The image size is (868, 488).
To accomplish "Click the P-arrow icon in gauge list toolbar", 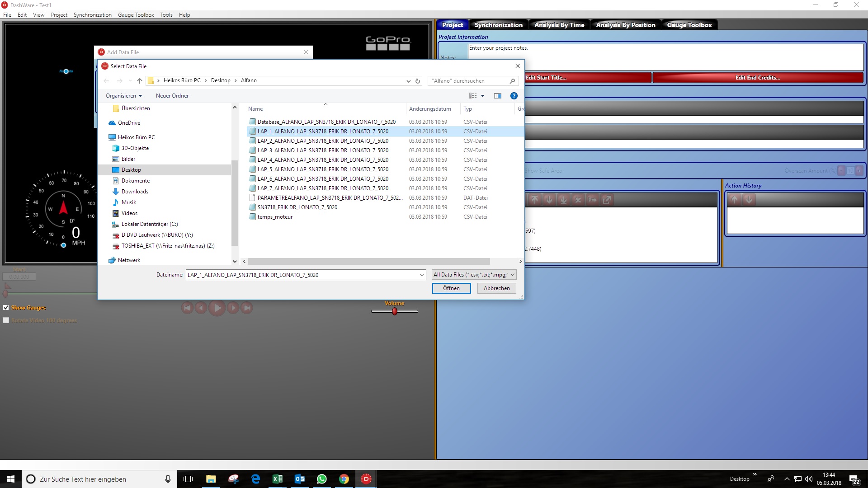I will [x=592, y=200].
